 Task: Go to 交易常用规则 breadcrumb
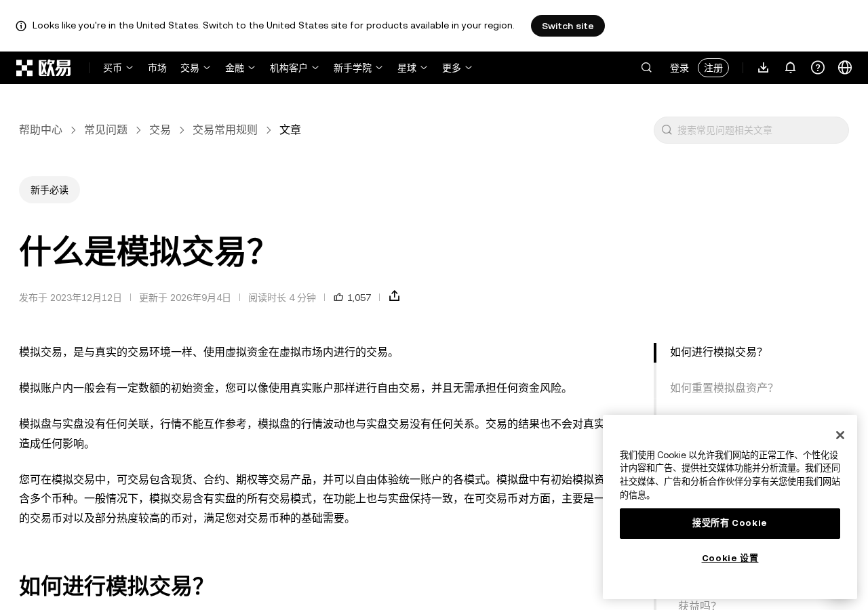pyautogui.click(x=225, y=129)
